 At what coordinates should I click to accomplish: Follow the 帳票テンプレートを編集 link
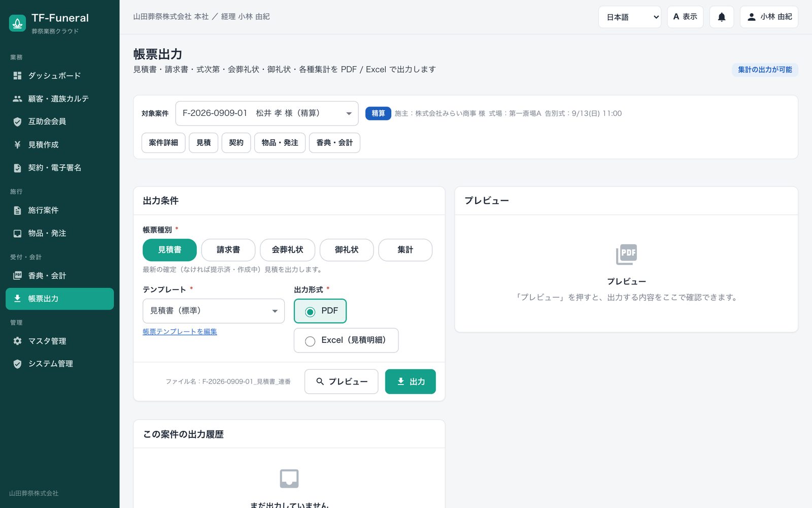(x=180, y=332)
